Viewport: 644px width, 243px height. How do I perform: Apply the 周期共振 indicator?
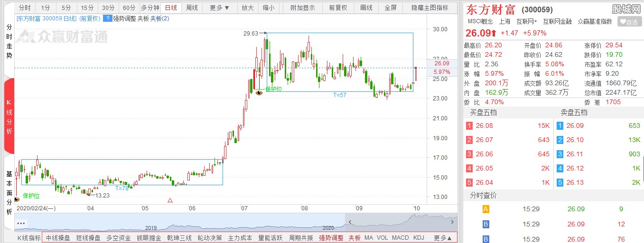tap(301, 238)
